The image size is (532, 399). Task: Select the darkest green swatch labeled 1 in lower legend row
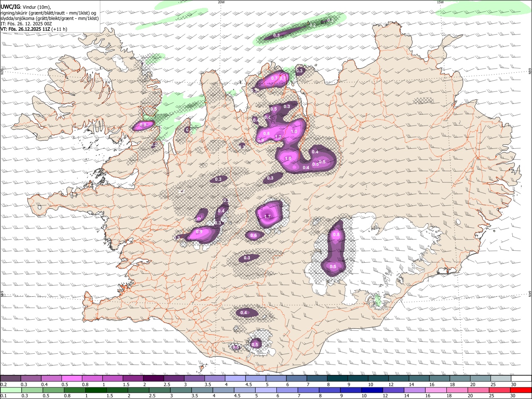pyautogui.click(x=96, y=390)
